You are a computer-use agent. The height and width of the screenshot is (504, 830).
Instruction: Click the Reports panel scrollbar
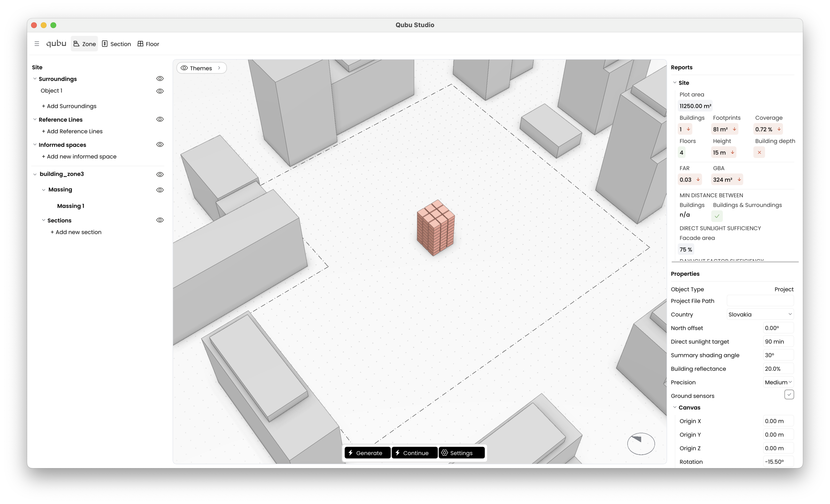click(735, 262)
